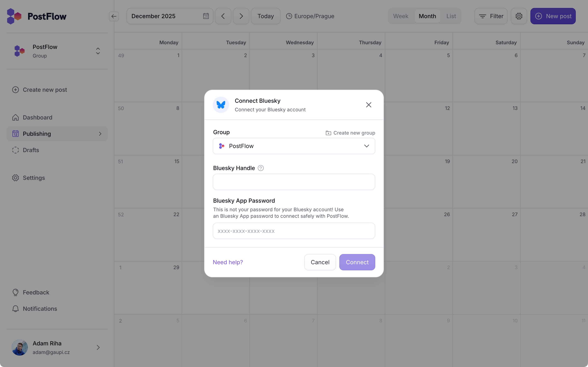The height and width of the screenshot is (367, 588).
Task: Click the Need help? link
Action: [228, 262]
